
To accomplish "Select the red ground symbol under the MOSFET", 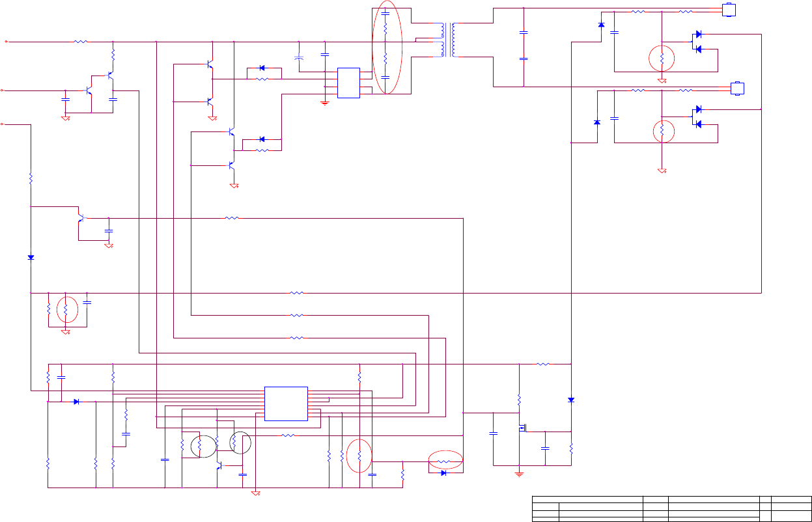I will point(519,473).
